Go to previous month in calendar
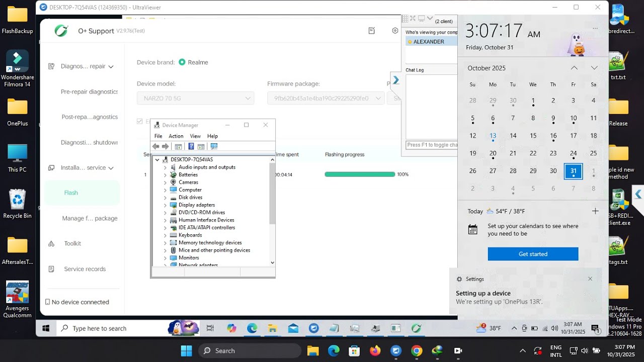Image resolution: width=644 pixels, height=362 pixels. click(574, 68)
